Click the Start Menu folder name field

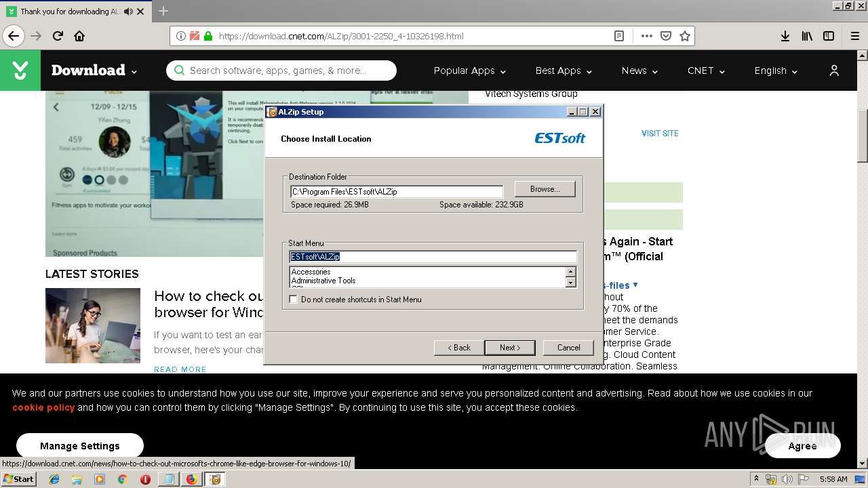[433, 257]
